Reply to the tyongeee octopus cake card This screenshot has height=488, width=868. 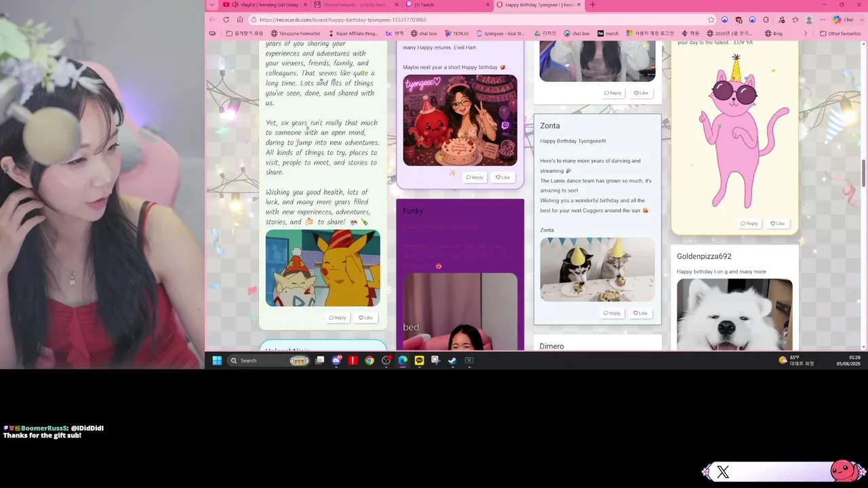[x=475, y=178]
